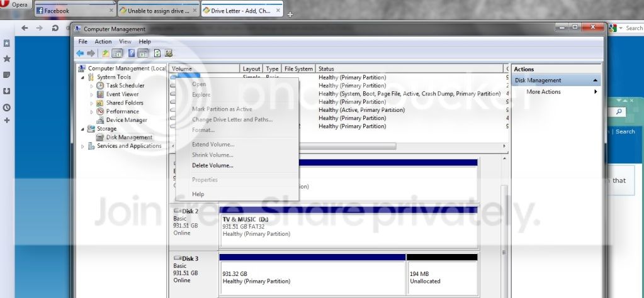Switch to the Facebook browser tab

click(75, 11)
